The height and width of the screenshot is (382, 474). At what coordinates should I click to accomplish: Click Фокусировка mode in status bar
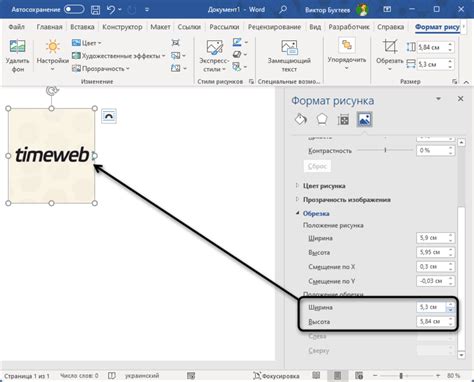[x=276, y=376]
